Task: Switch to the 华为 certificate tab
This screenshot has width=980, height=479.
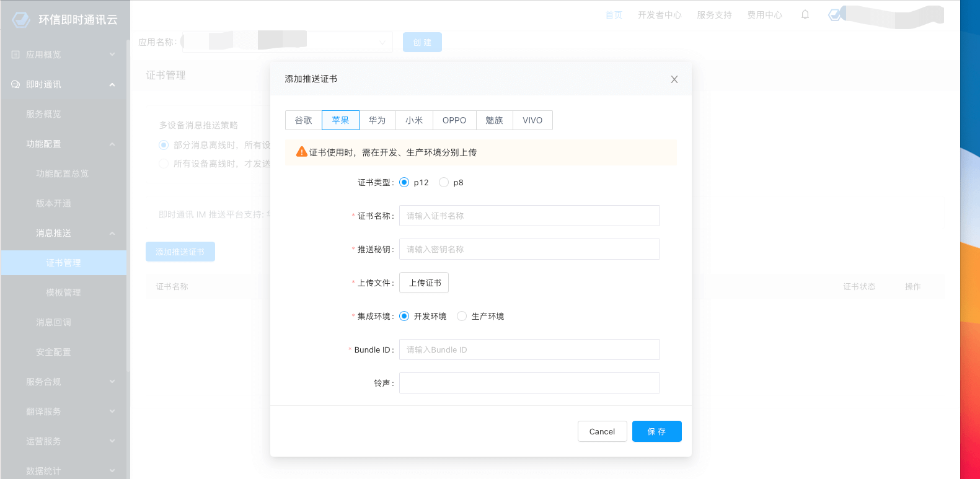Action: pyautogui.click(x=377, y=120)
